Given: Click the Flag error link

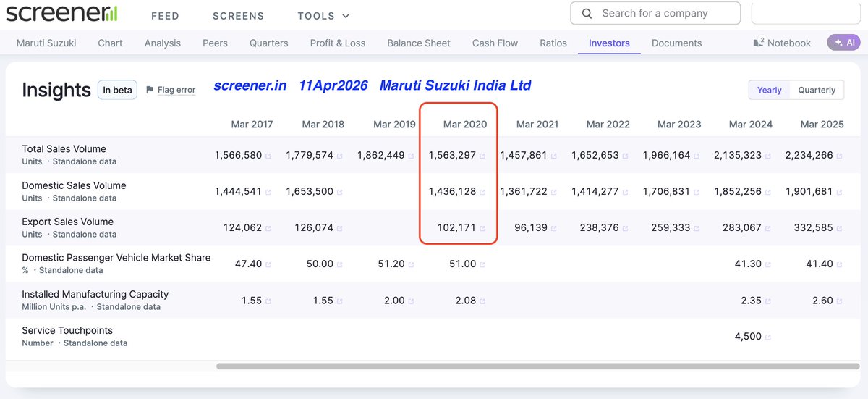Looking at the screenshot, I should (176, 90).
